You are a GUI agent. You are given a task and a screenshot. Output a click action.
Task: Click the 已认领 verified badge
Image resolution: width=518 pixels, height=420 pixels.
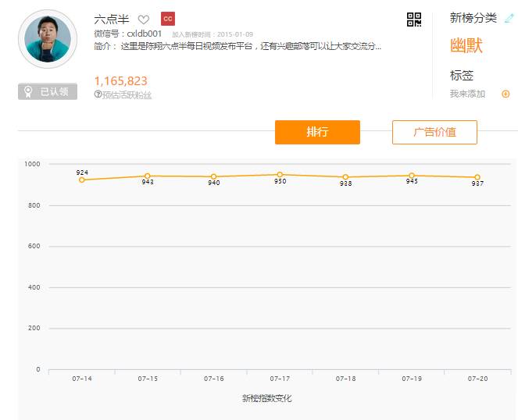(48, 92)
